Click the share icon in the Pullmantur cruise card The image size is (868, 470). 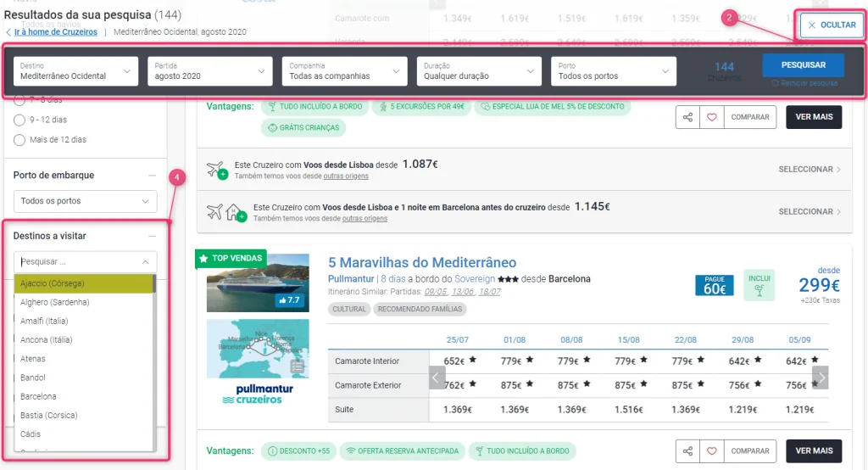coord(687,451)
